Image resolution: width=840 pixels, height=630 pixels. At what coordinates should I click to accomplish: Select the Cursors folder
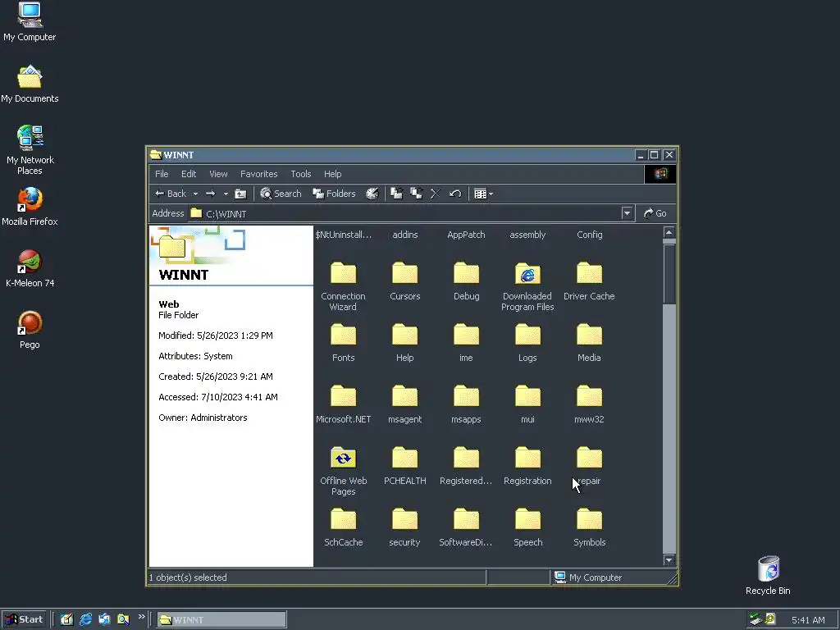click(x=405, y=281)
